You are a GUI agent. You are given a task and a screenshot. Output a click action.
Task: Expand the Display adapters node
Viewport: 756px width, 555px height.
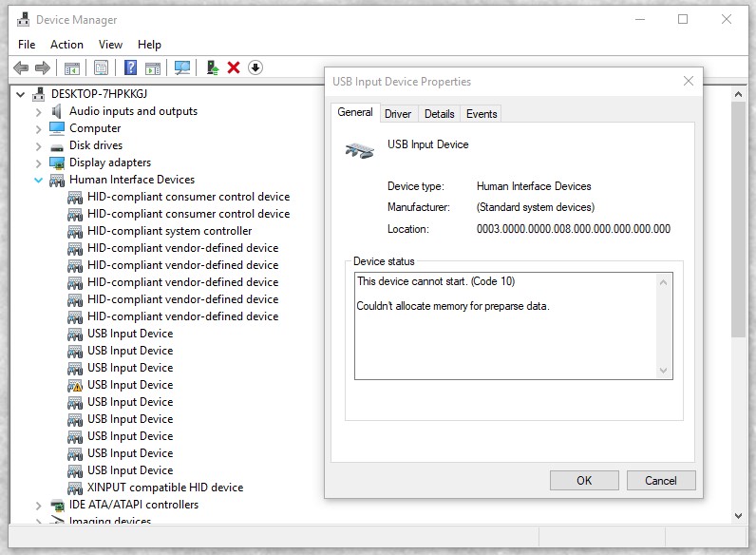click(39, 163)
